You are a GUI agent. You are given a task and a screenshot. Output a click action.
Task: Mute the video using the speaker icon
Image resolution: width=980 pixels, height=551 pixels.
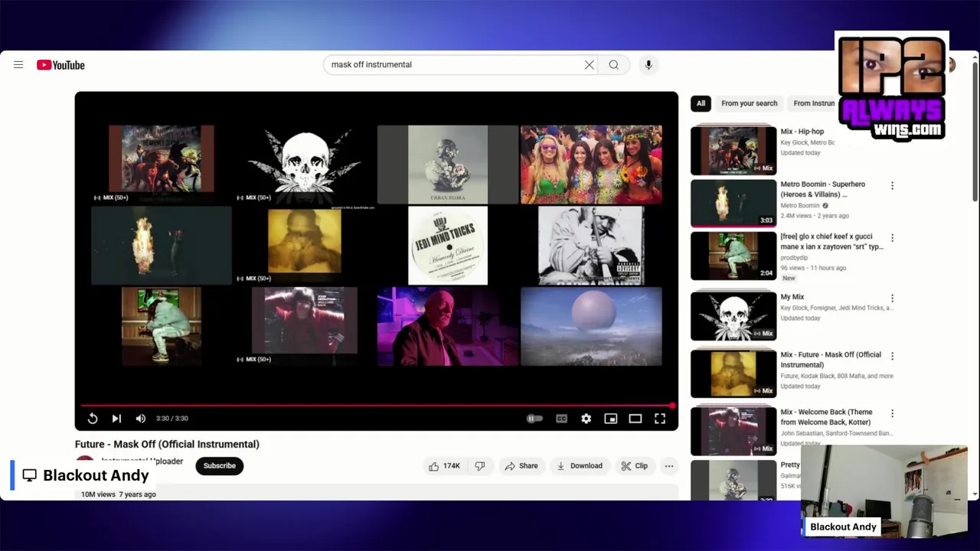tap(141, 419)
